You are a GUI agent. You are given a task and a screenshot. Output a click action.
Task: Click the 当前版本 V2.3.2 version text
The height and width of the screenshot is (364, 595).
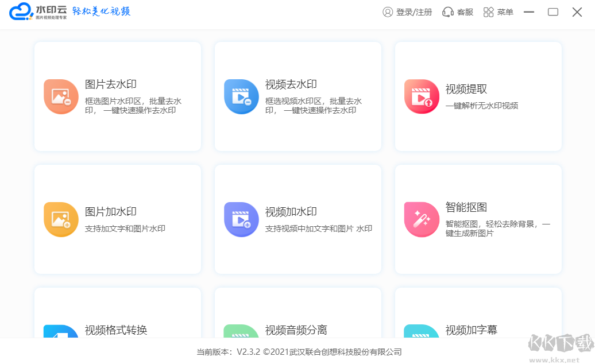click(299, 353)
